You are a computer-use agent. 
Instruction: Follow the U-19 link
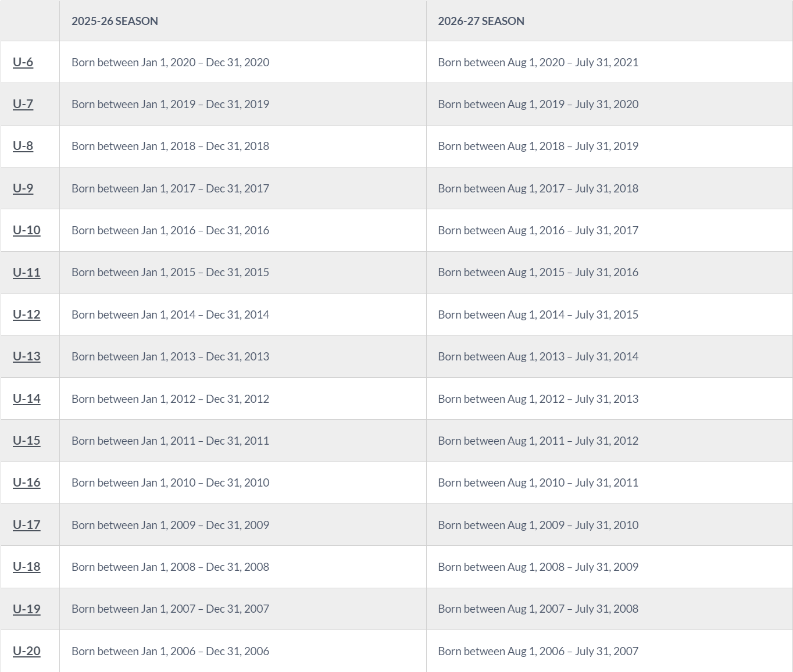click(x=27, y=609)
